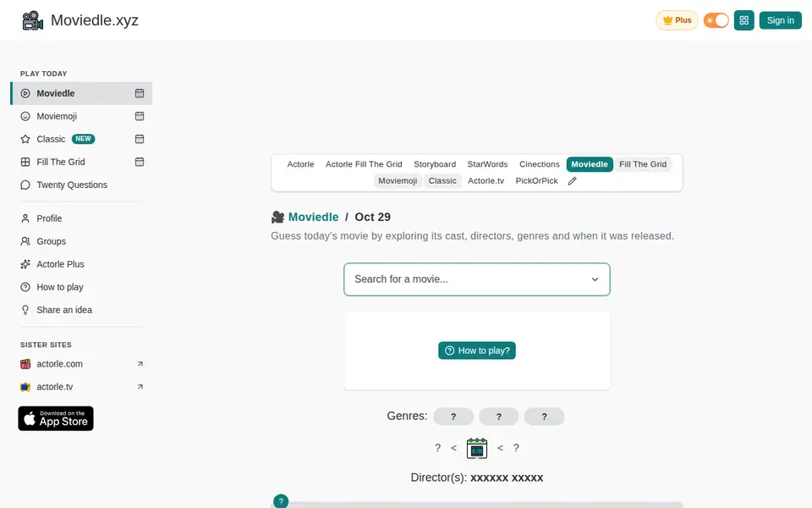Viewport: 812px width, 508px height.
Task: Switch to the Classic tab in the game bar
Action: (442, 181)
